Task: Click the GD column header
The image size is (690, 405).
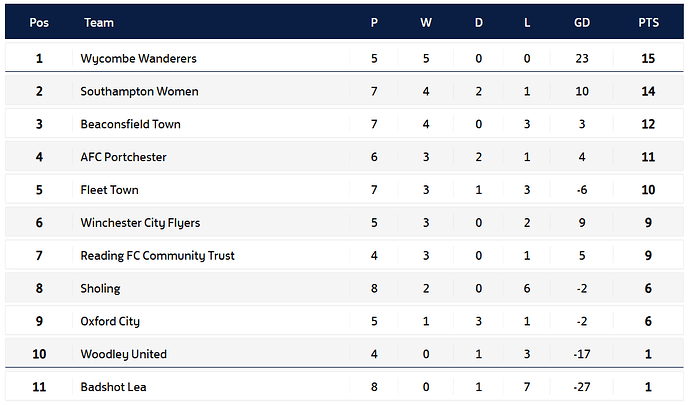Action: click(582, 23)
